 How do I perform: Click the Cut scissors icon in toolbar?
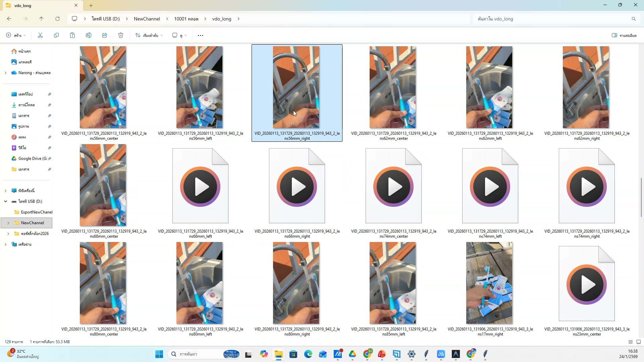coord(40,35)
